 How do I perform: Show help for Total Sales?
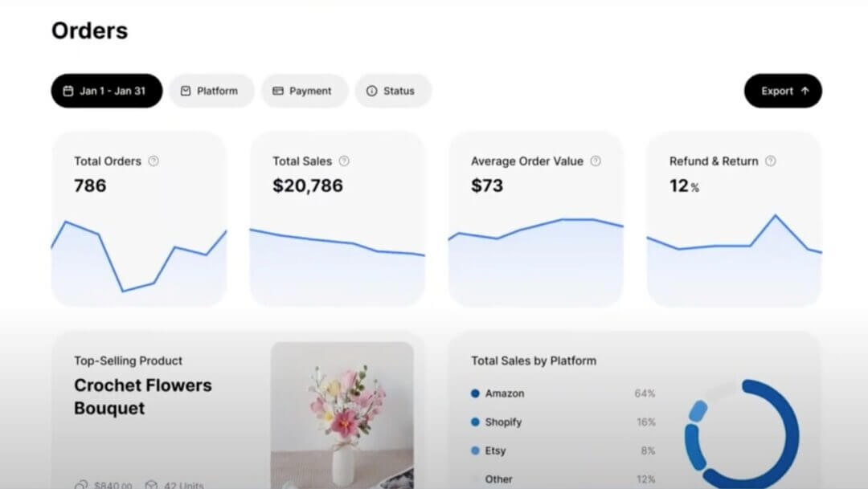344,161
